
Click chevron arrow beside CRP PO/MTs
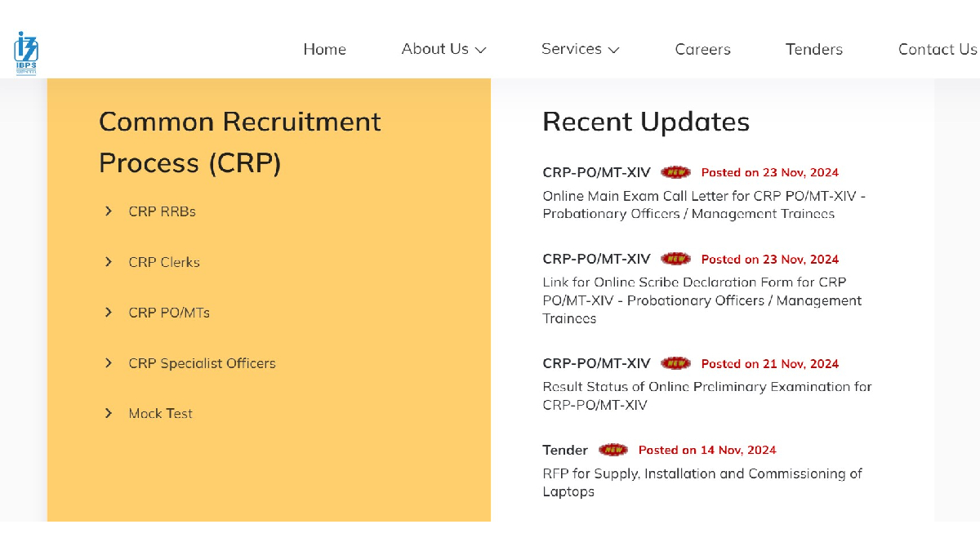pos(109,313)
